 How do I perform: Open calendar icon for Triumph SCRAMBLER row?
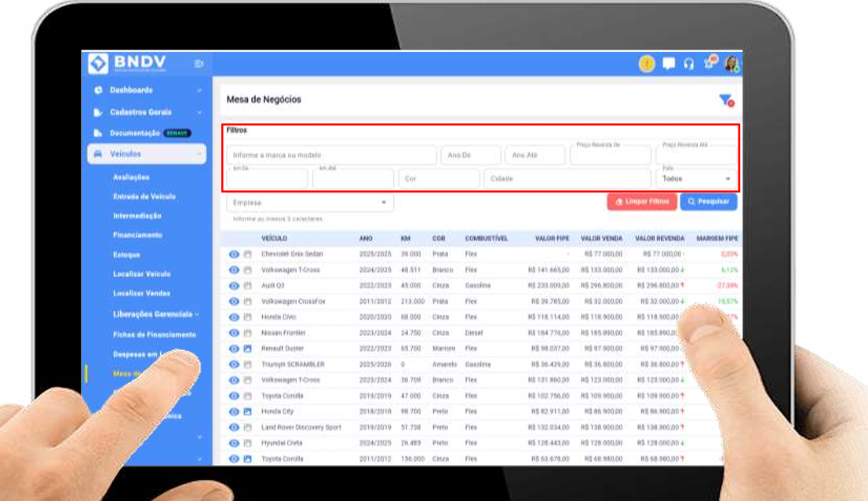click(247, 365)
